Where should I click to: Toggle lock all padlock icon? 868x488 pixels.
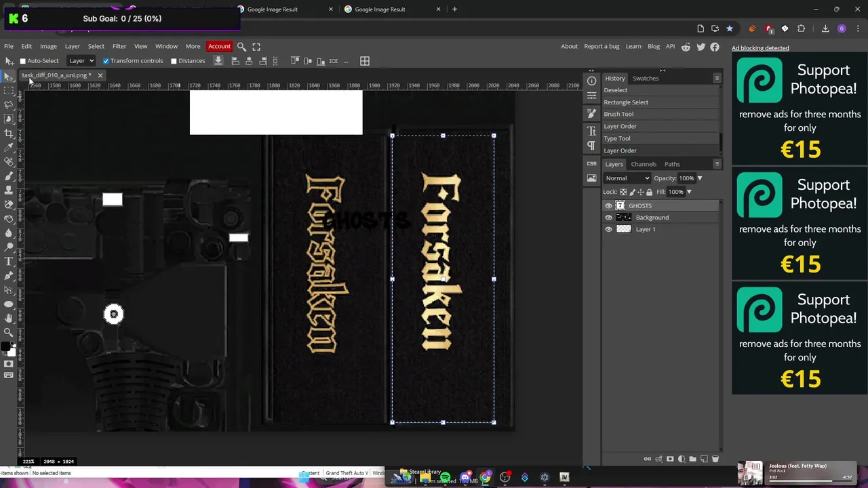[x=649, y=192]
